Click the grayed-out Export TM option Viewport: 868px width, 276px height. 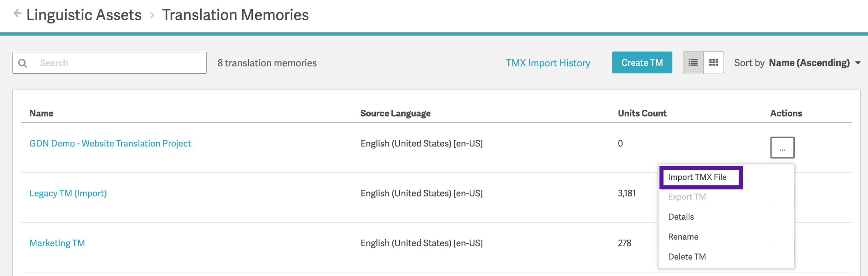pos(687,196)
